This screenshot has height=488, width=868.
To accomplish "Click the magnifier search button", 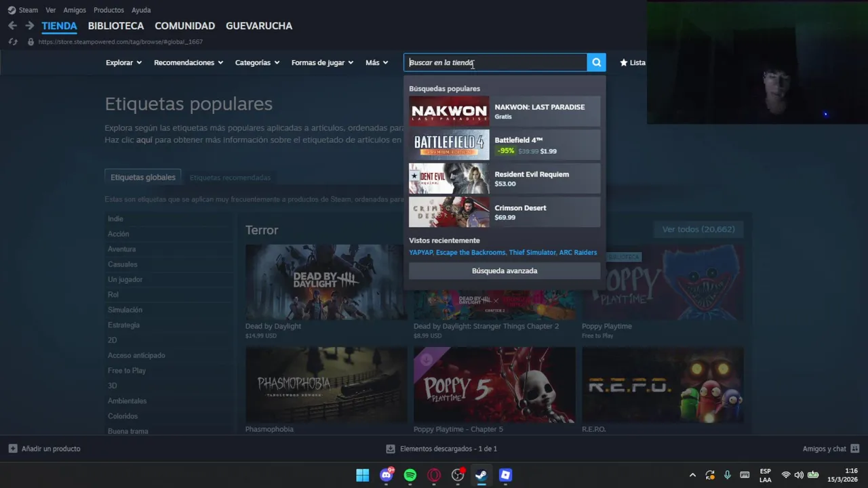I will point(596,62).
